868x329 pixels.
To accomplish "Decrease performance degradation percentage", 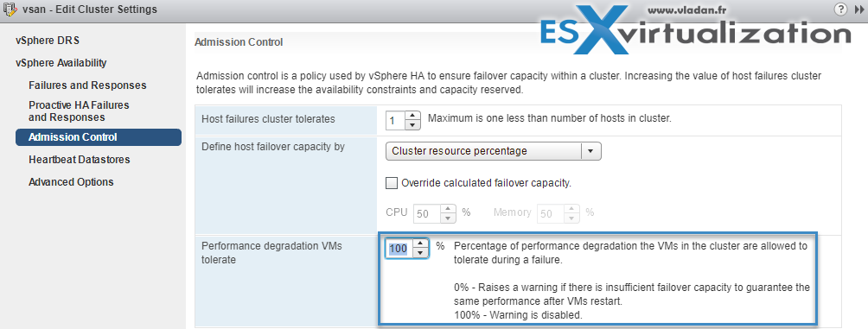I will [x=421, y=253].
